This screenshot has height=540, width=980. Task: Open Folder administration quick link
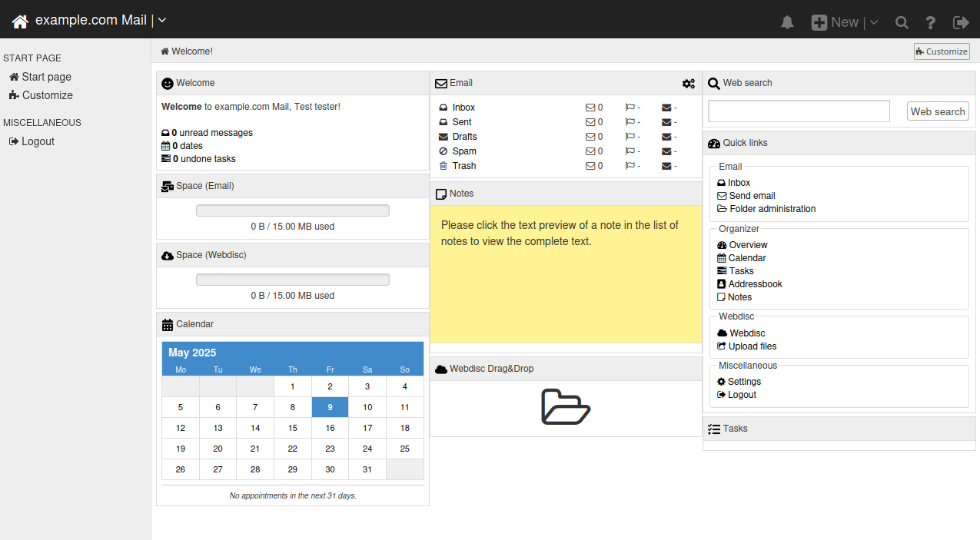tap(772, 209)
